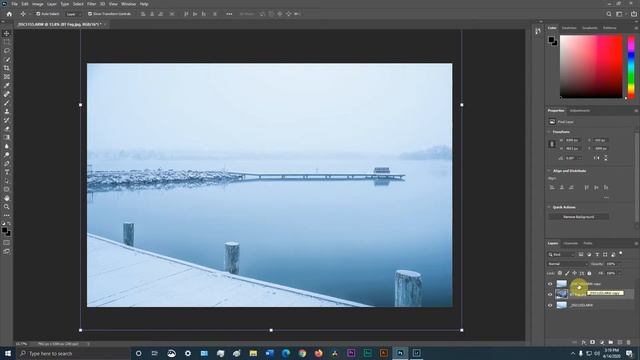The width and height of the screenshot is (640, 360).
Task: Toggle Auto-Select checkbox
Action: click(38, 14)
